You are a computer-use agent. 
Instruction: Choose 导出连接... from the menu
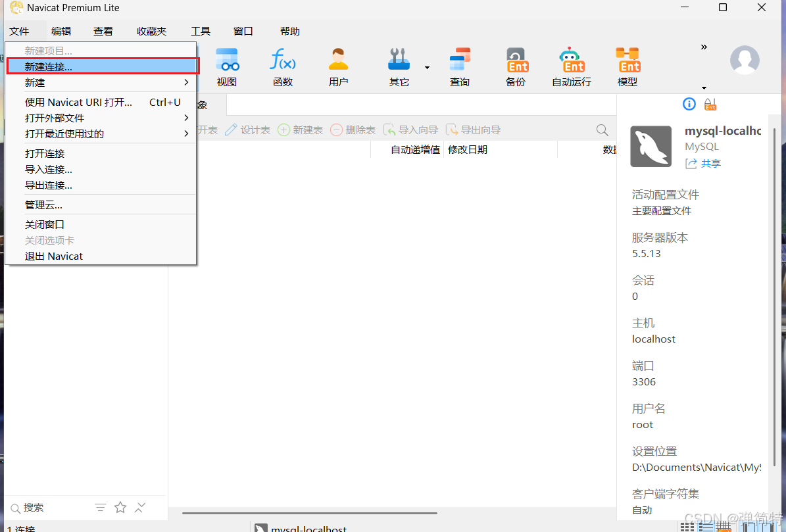click(101, 185)
